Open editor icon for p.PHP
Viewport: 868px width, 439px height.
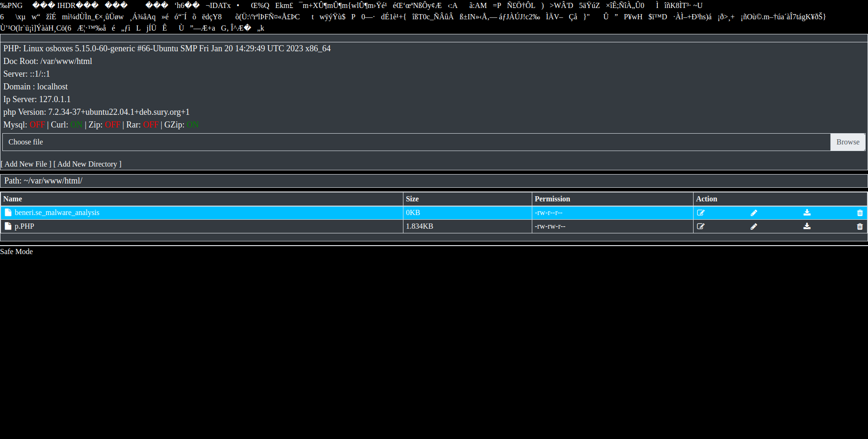point(701,226)
